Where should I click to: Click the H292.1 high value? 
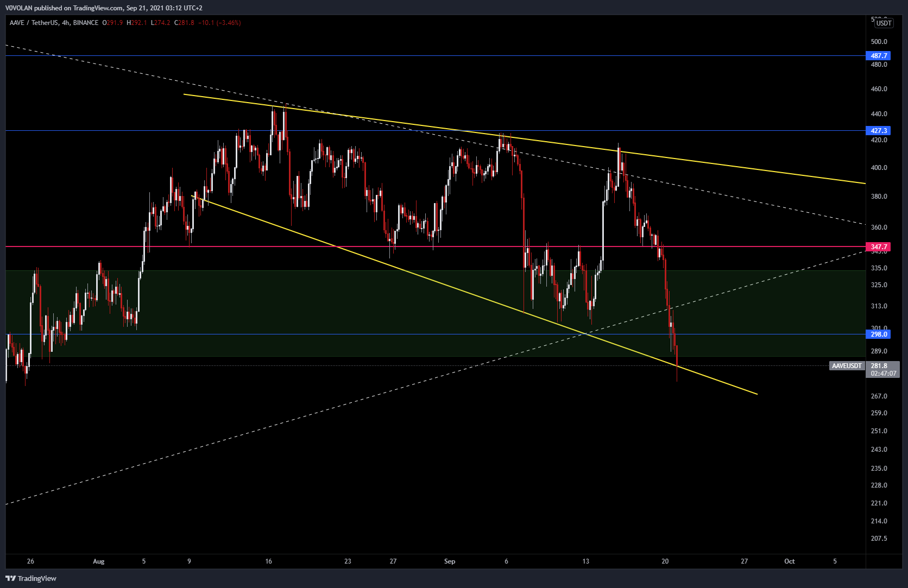[x=137, y=23]
